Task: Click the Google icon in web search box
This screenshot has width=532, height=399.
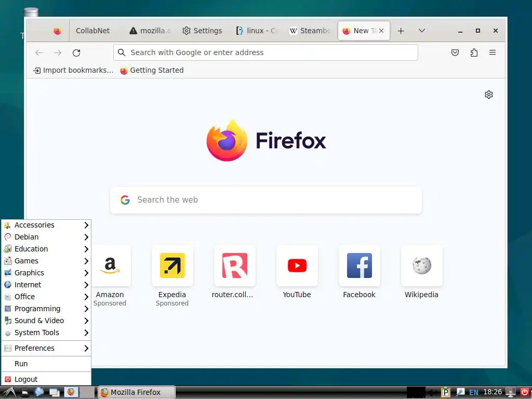Action: click(125, 200)
